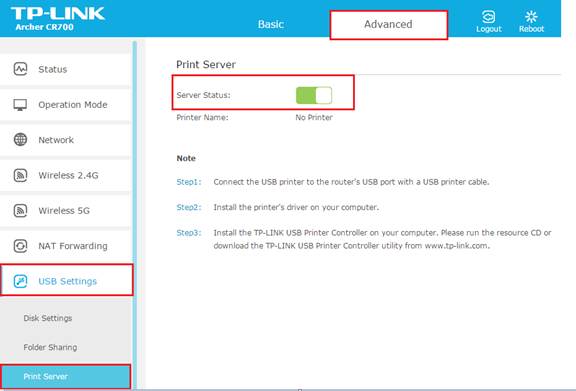Viewport: 576px width, 391px height.
Task: Click the Wireless 2.4G signal icon
Action: pyautogui.click(x=20, y=175)
